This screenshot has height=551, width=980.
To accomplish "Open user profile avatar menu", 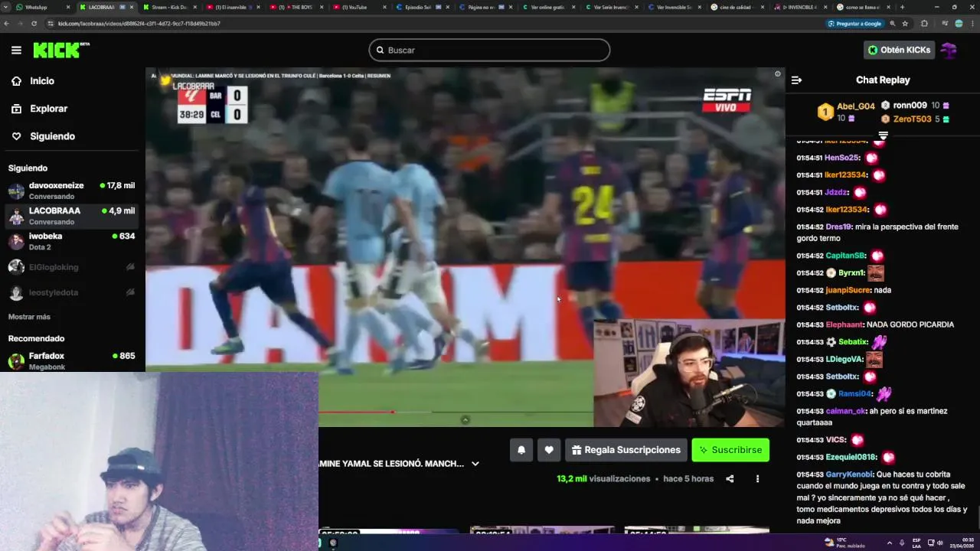I will 949,50.
